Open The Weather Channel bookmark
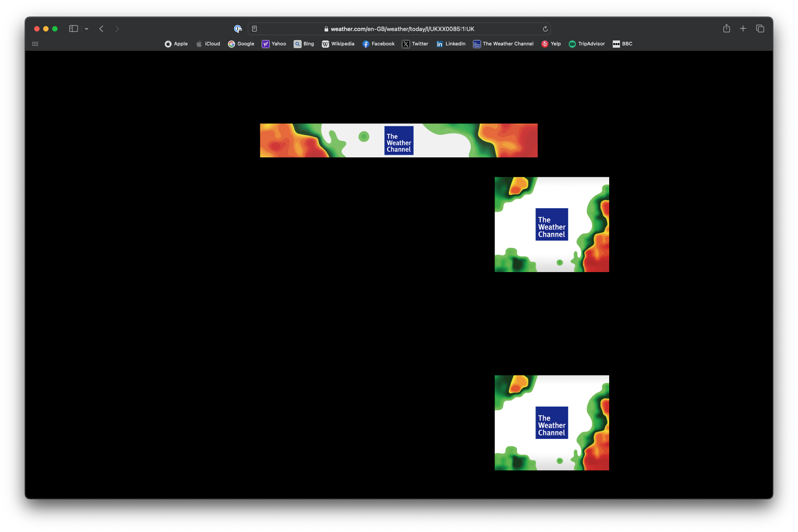This screenshot has width=798, height=532. 504,44
